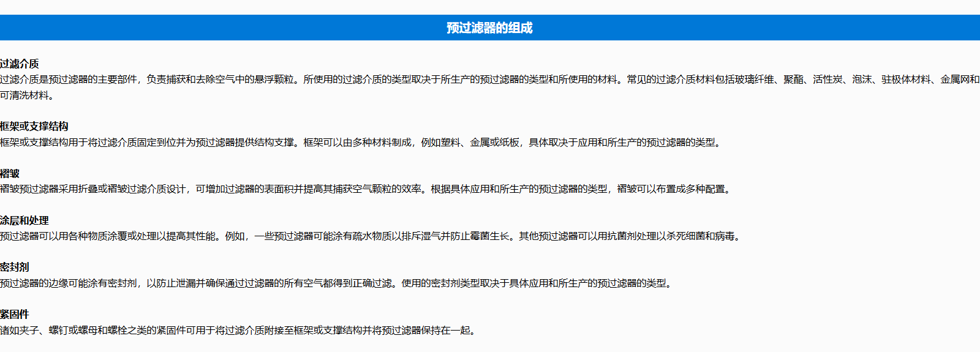Screen dimensions: 980x352
Task: Click the bold "密封剂" section heading
Action: click(x=15, y=267)
